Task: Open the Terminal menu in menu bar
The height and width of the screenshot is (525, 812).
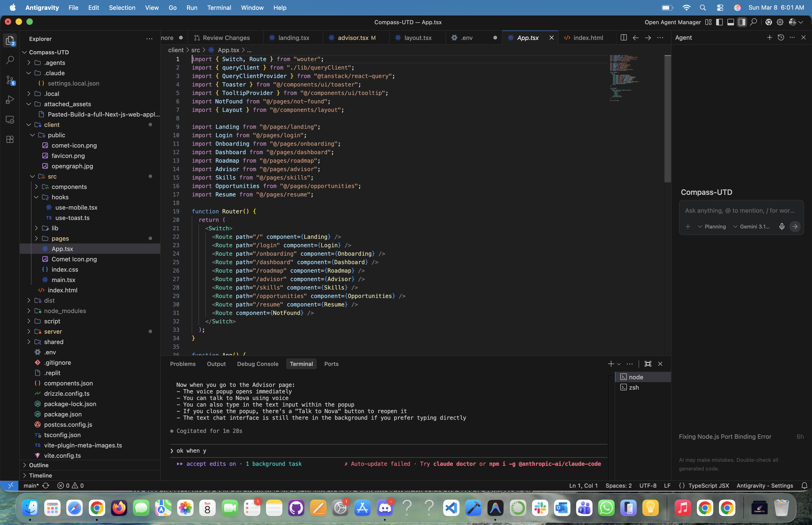Action: [219, 8]
